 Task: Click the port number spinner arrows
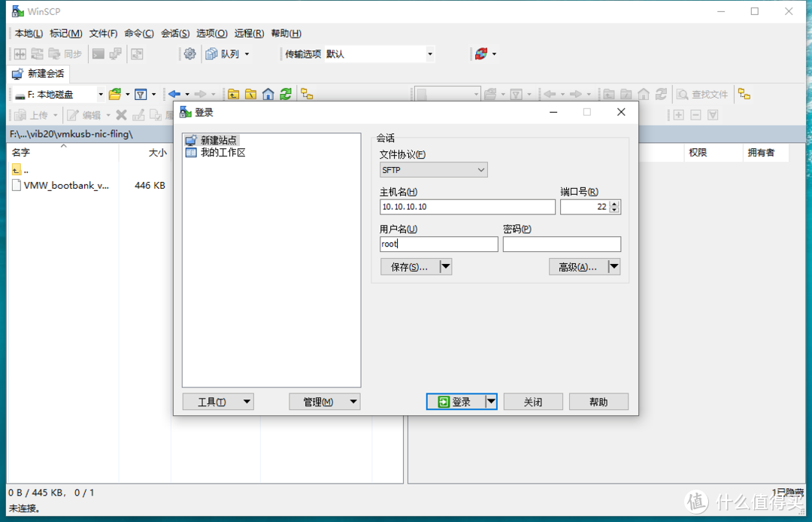click(615, 207)
